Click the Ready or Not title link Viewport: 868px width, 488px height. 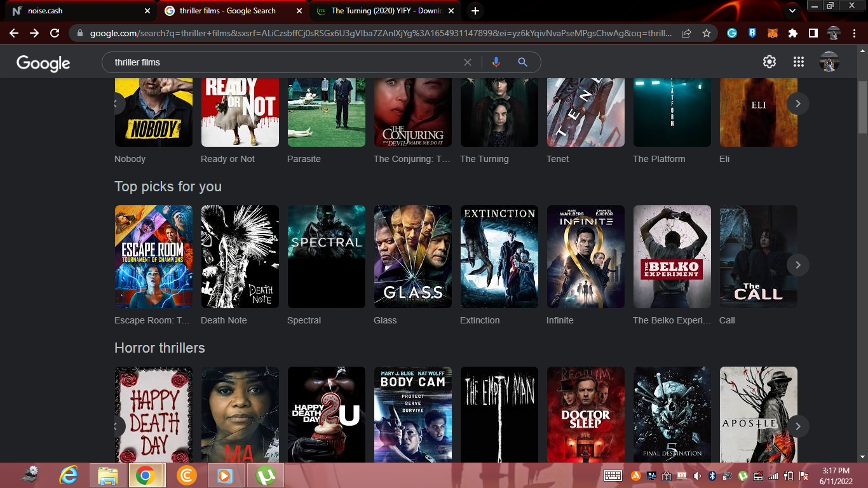[227, 159]
